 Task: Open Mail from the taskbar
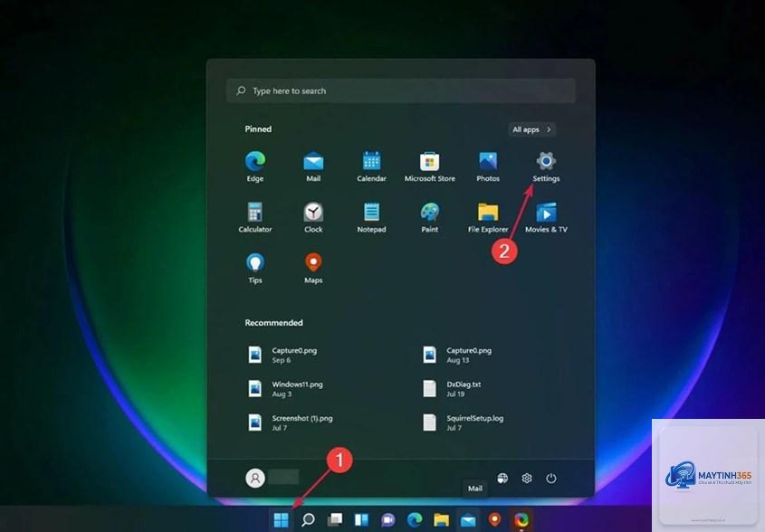click(x=468, y=520)
